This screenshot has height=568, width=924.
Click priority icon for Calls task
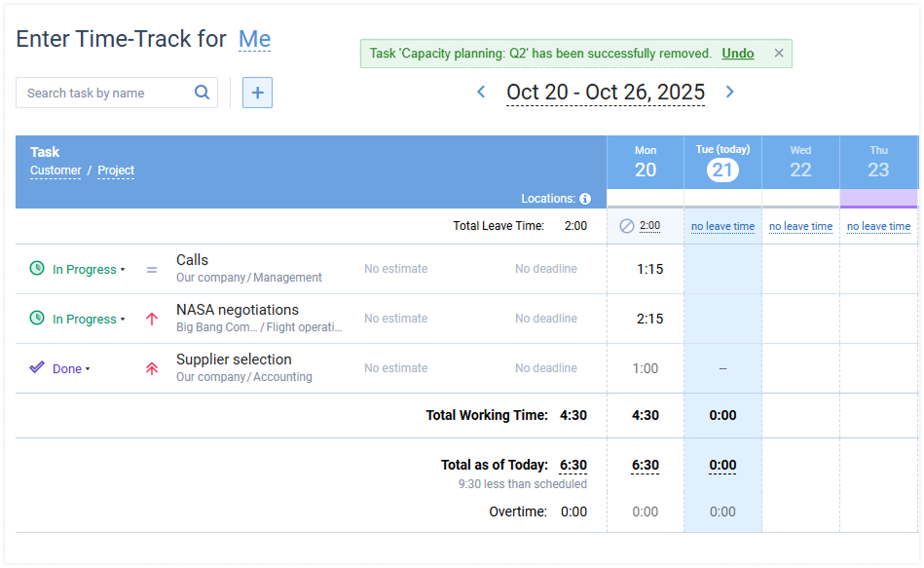(152, 269)
